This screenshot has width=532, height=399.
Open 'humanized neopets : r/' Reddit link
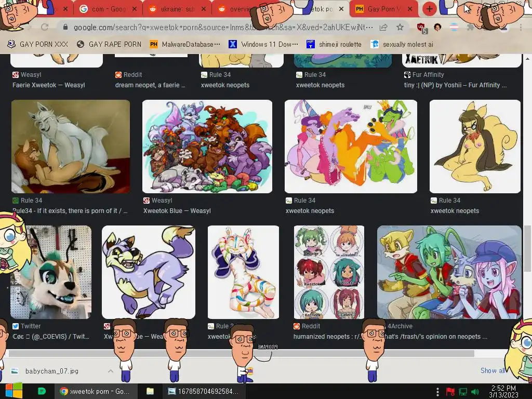327,337
